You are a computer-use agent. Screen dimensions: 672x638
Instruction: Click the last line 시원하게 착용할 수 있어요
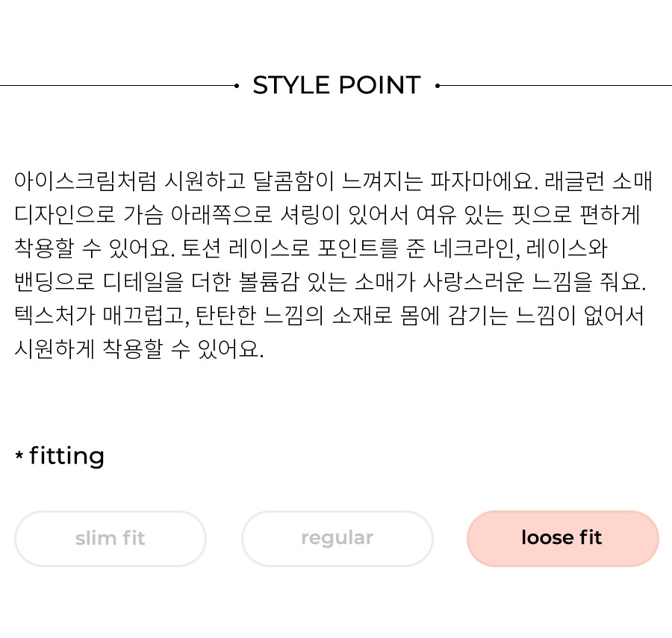[139, 349]
